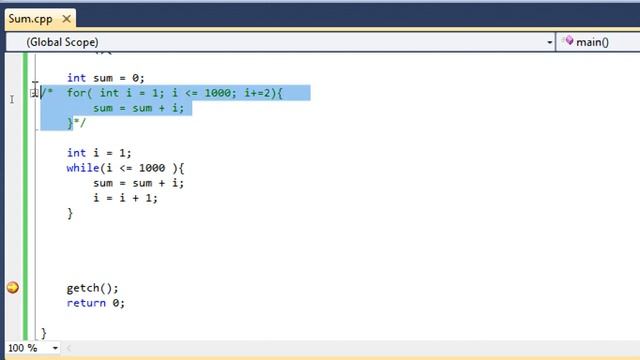Click the 'for( int i = 1; i <= 1000; i+=2){' line

pos(174,93)
